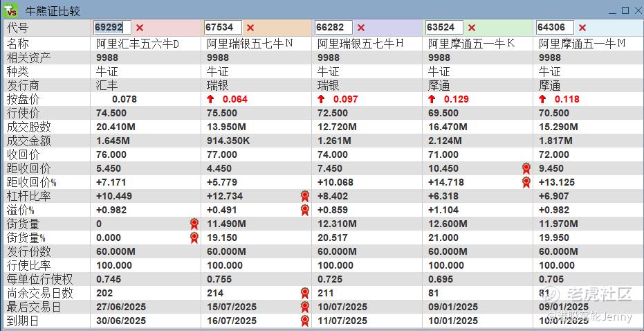Select the name 阿里瑞银五七牛H
This screenshot has height=331, width=644.
[x=360, y=44]
